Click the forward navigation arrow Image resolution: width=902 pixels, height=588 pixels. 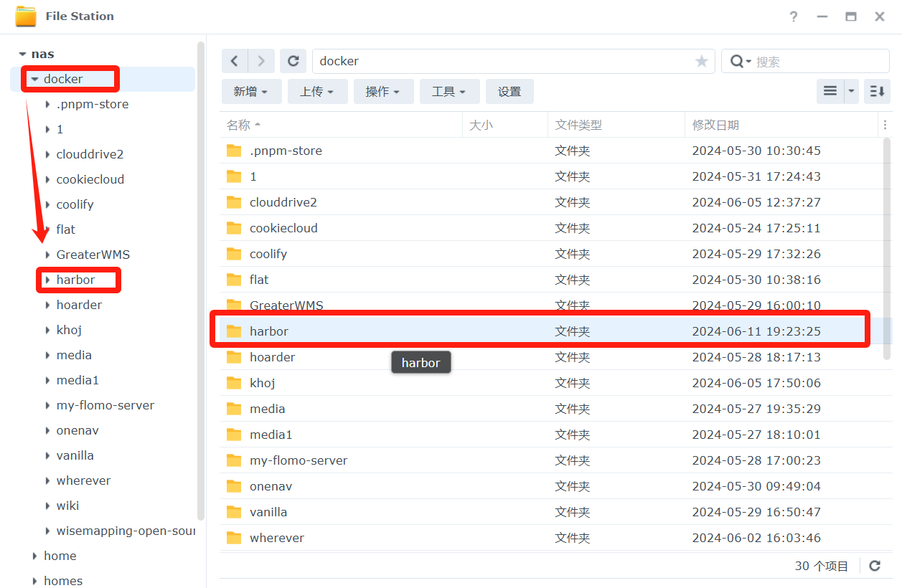coord(261,62)
